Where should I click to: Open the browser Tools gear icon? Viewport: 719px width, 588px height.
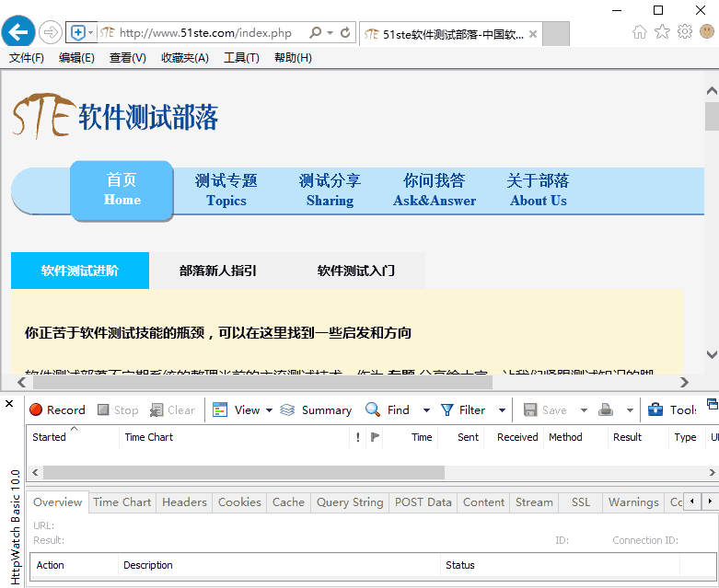[685, 31]
